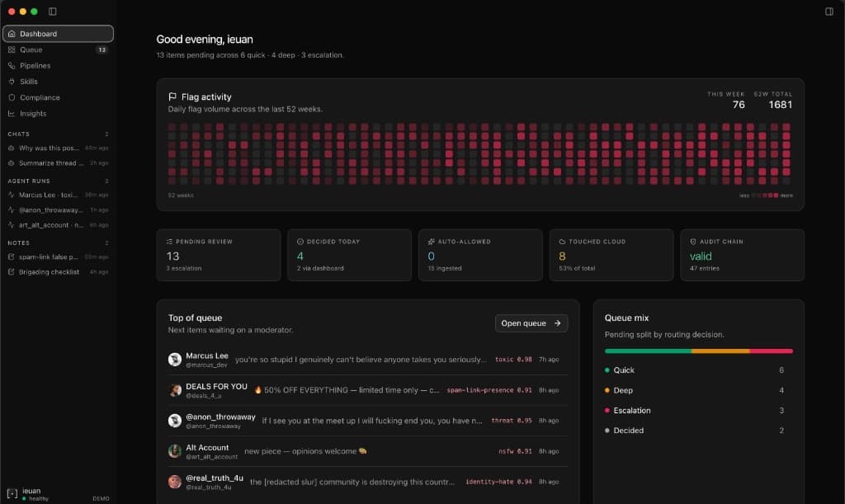Image resolution: width=845 pixels, height=504 pixels.
Task: Click the activity icon beside art_alt_account run
Action: (11, 225)
